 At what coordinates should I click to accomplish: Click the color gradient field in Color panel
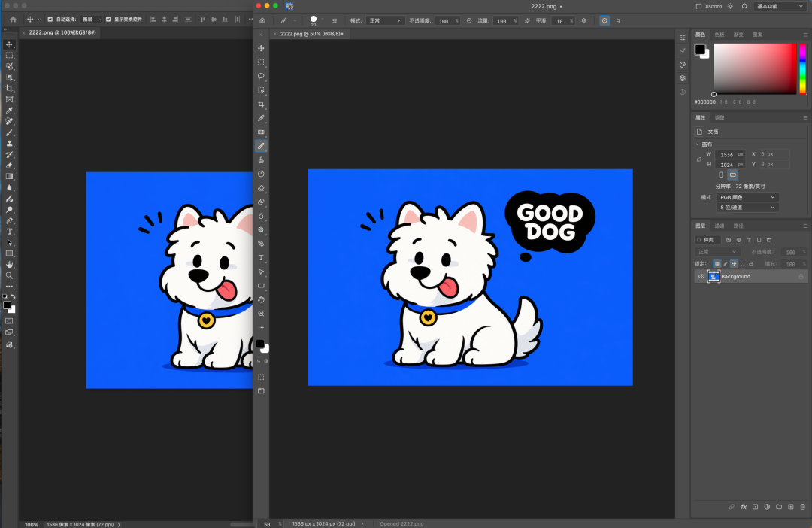coord(755,68)
